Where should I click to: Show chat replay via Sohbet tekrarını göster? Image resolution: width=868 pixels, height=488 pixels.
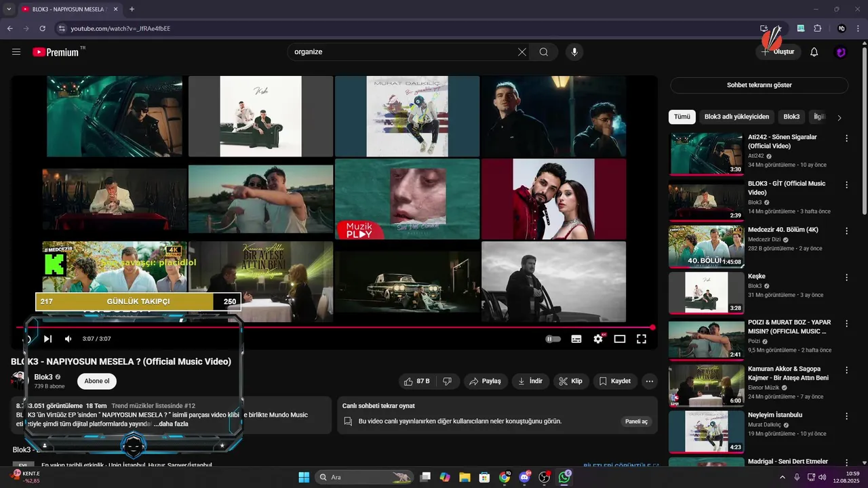pyautogui.click(x=759, y=85)
